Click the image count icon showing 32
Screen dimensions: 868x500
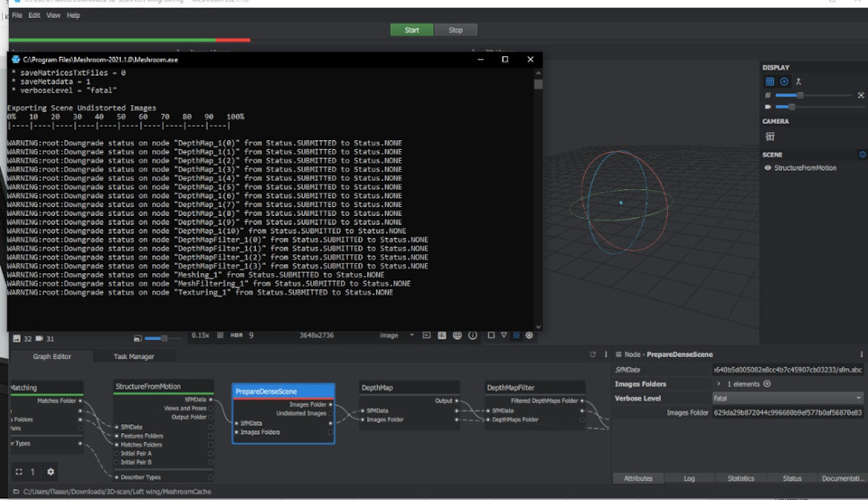[x=16, y=338]
